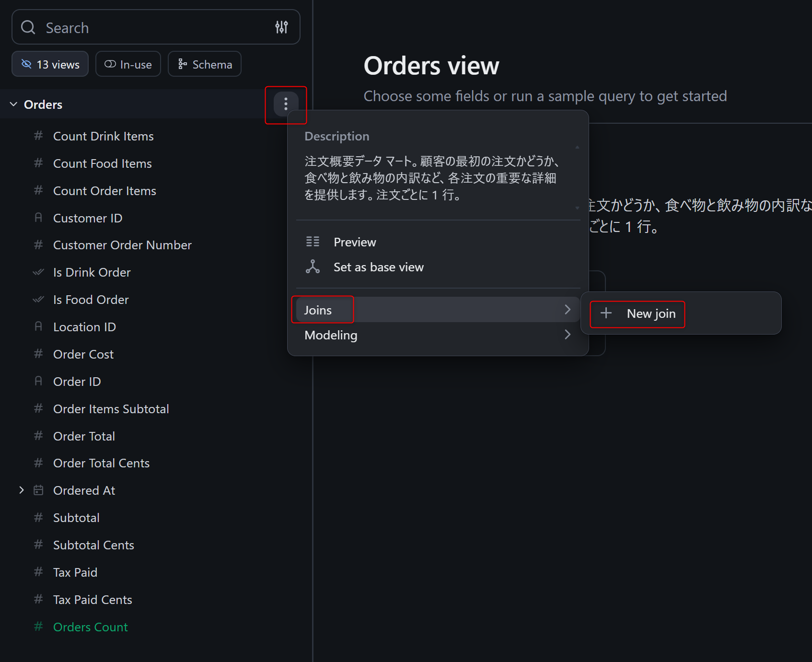This screenshot has width=812, height=662.
Task: Toggle the Schema filter chip
Action: (205, 64)
